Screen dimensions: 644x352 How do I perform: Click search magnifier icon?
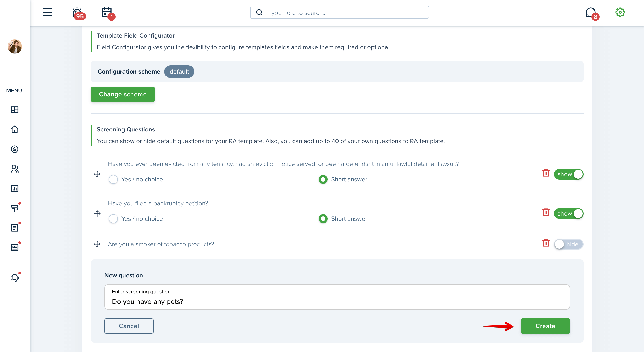coord(259,12)
